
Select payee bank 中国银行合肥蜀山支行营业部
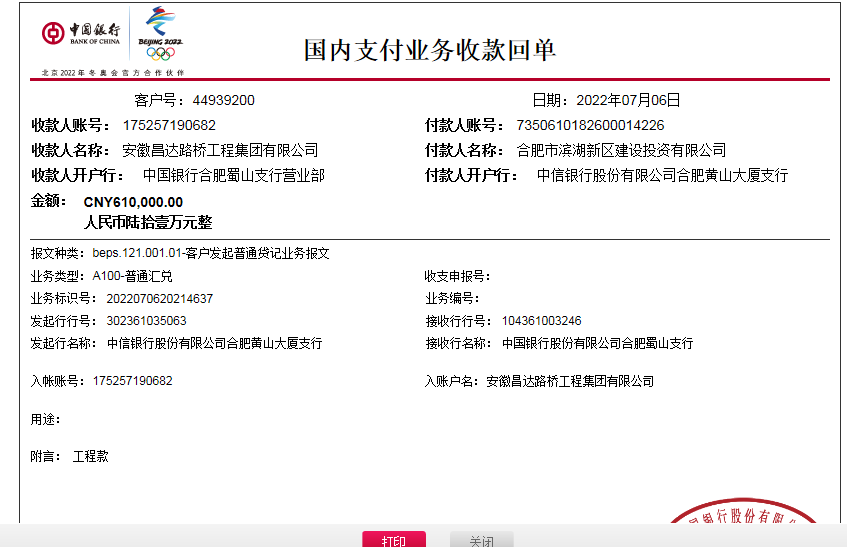[x=233, y=175]
